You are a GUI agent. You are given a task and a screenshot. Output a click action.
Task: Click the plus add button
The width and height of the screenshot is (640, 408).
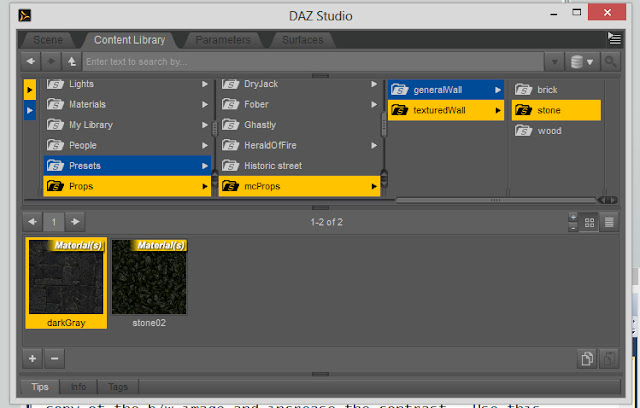tap(33, 358)
